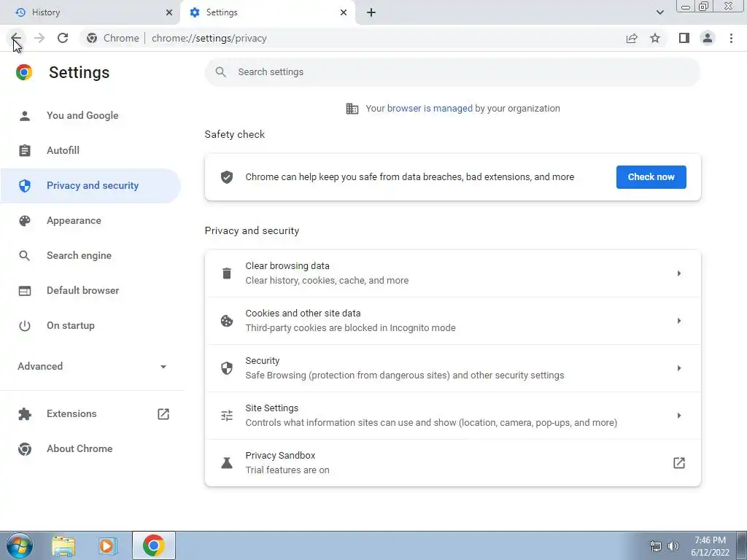Launch Windows Media Player from taskbar

point(108,546)
